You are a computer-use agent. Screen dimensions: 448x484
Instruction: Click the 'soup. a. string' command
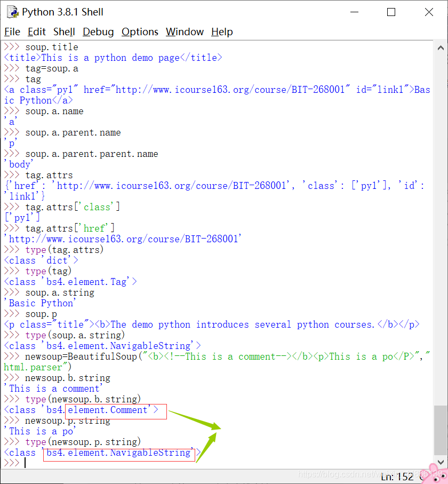point(60,292)
